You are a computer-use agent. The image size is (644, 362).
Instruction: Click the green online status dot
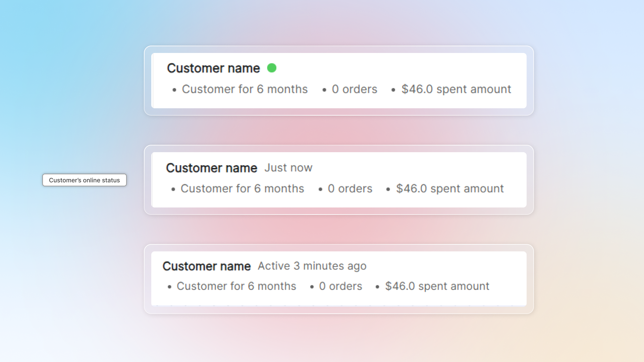click(x=272, y=68)
